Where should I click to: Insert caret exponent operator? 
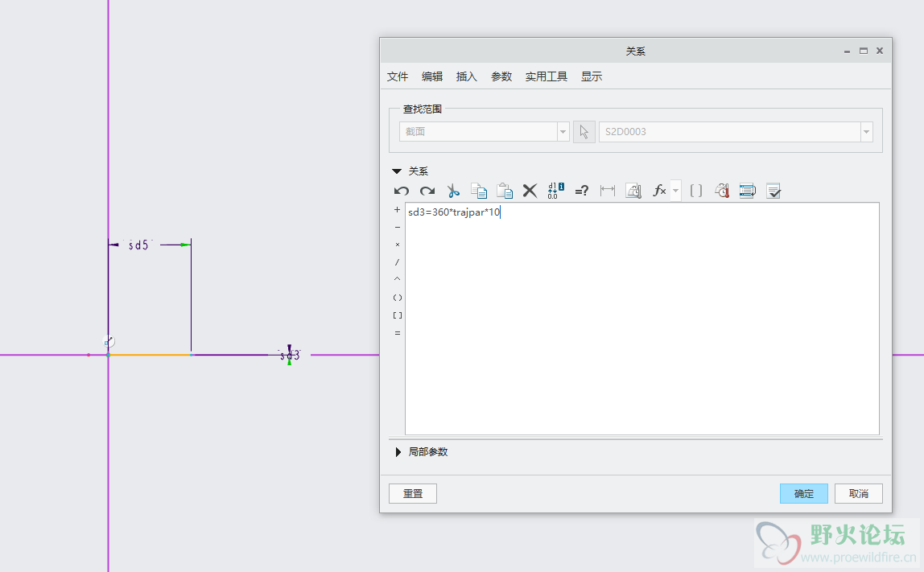click(397, 279)
